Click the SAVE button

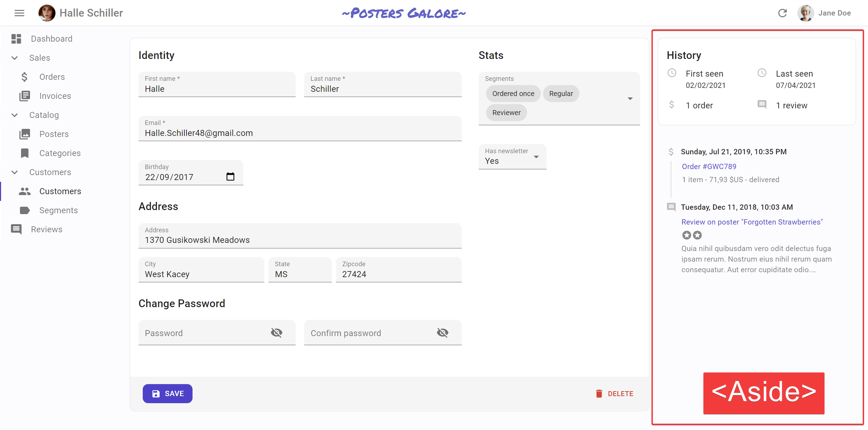pos(167,393)
